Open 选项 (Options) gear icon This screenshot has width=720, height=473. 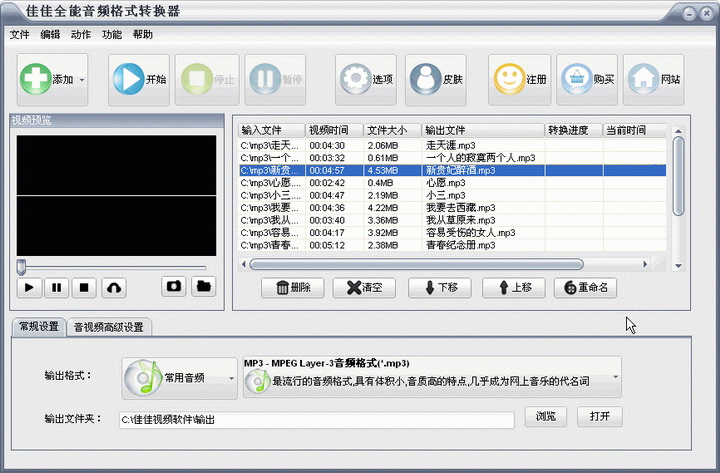[353, 79]
